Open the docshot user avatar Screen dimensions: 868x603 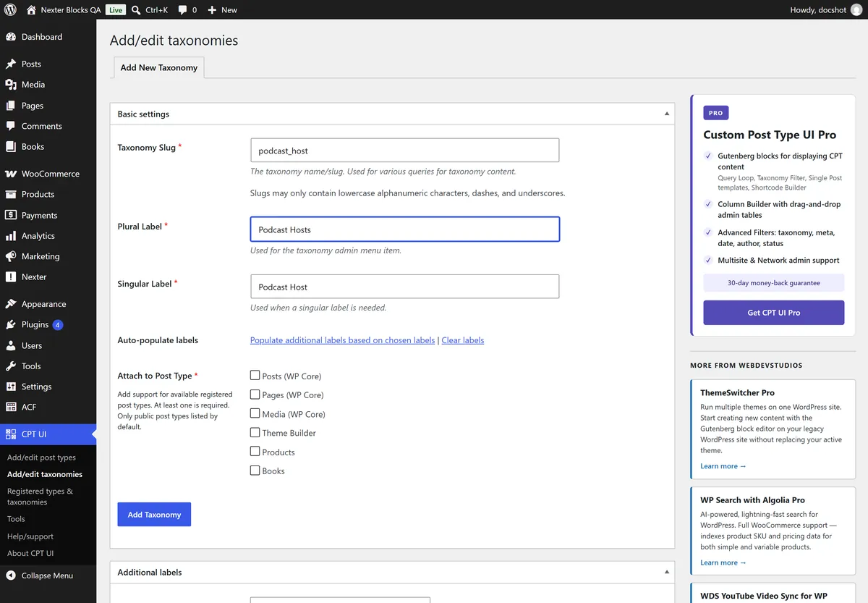(x=856, y=10)
